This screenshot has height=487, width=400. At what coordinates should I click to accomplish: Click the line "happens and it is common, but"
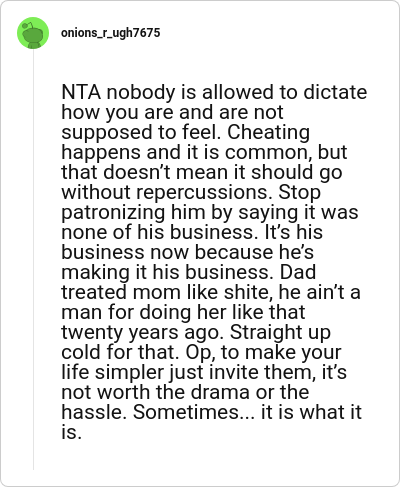pyautogui.click(x=204, y=152)
